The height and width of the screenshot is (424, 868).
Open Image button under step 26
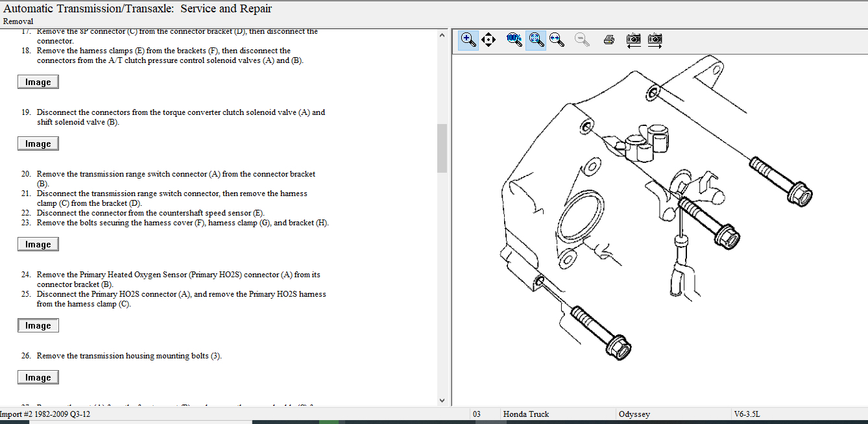pyautogui.click(x=38, y=377)
